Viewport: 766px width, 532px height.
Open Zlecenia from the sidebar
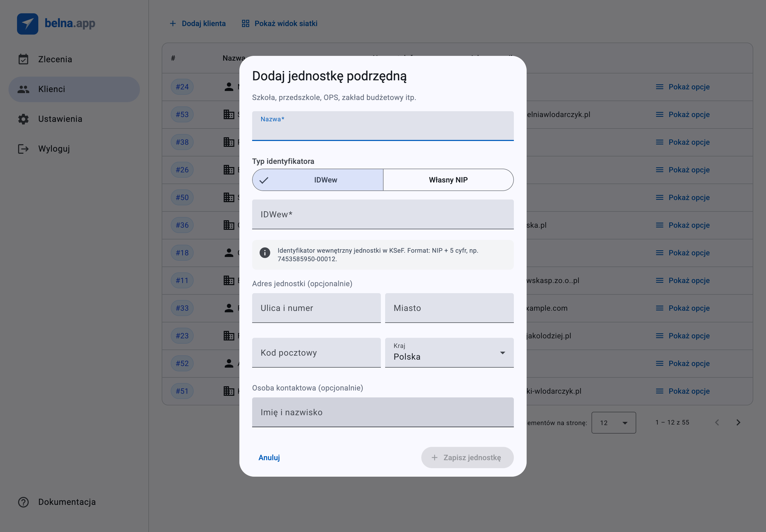[x=74, y=59]
